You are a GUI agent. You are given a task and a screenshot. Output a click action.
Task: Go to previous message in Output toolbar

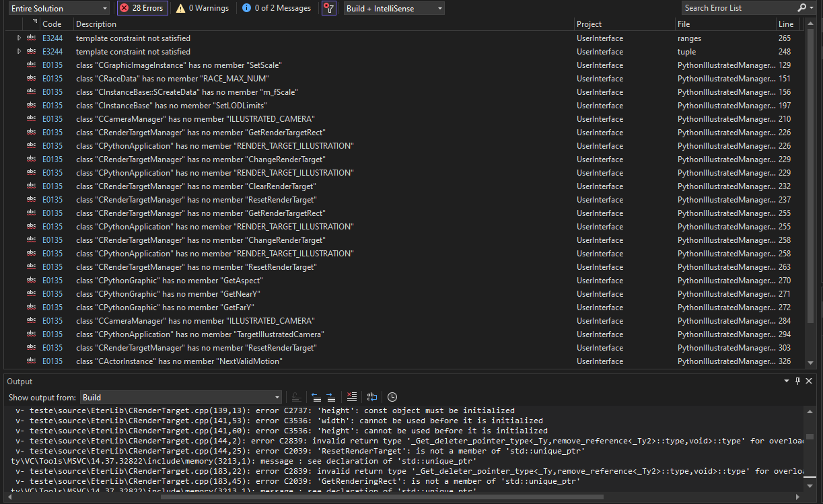316,397
